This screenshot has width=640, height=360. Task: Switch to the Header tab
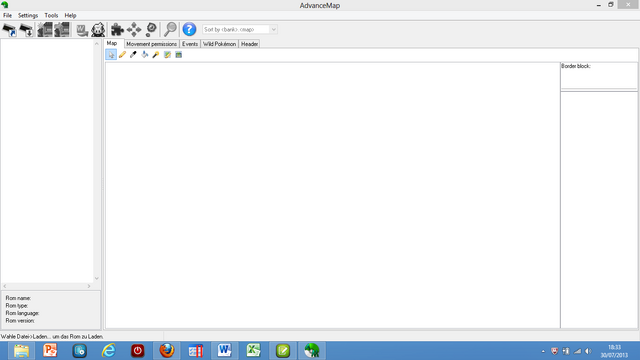click(249, 44)
